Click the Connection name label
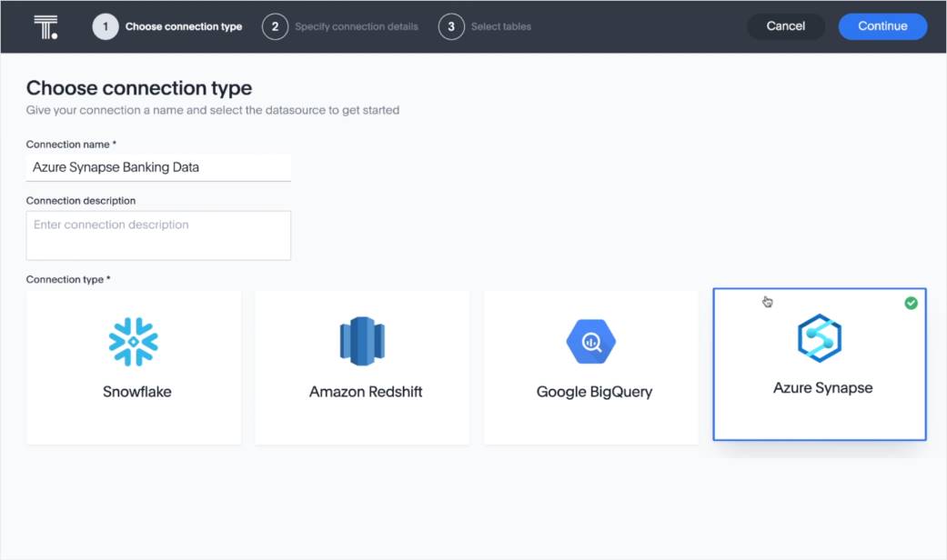 71,145
